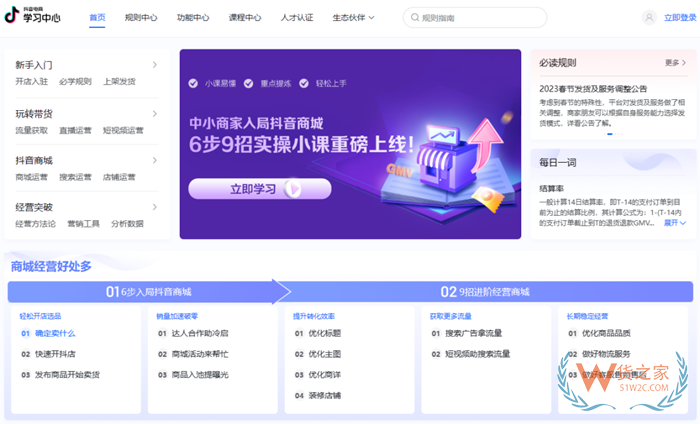Open 搜索广告拿流量 lesson

474,333
